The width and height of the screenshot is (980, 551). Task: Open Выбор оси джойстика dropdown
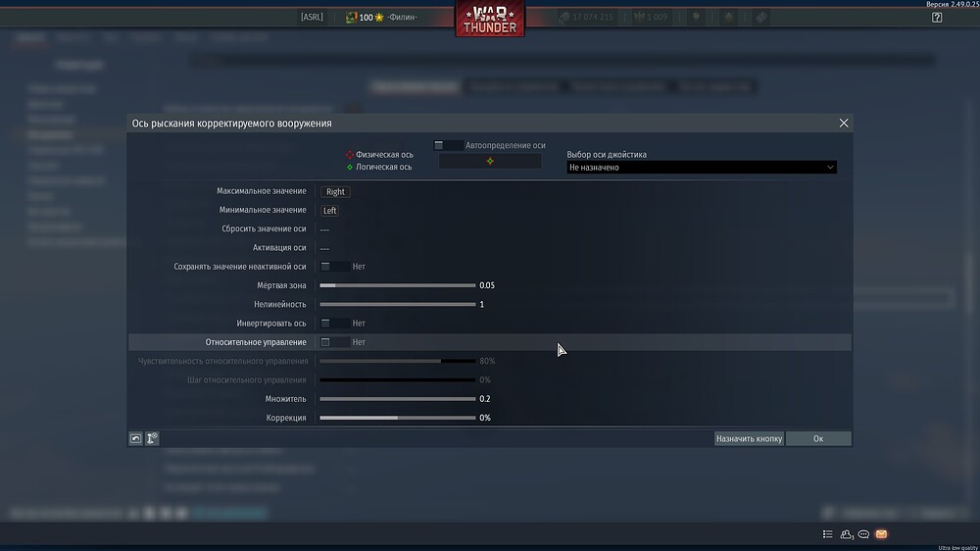coord(702,168)
